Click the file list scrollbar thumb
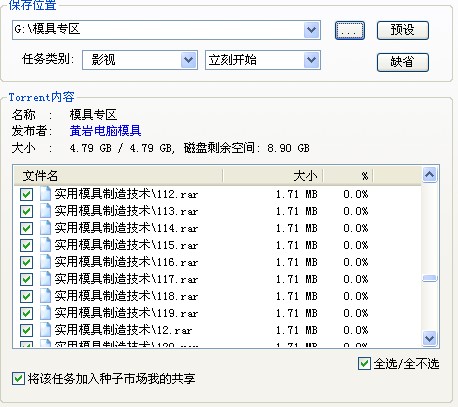 (429, 278)
